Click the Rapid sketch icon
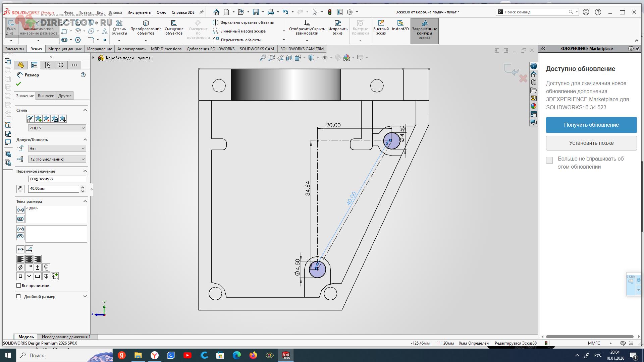Viewport: 644px width, 362px height. pyautogui.click(x=381, y=23)
